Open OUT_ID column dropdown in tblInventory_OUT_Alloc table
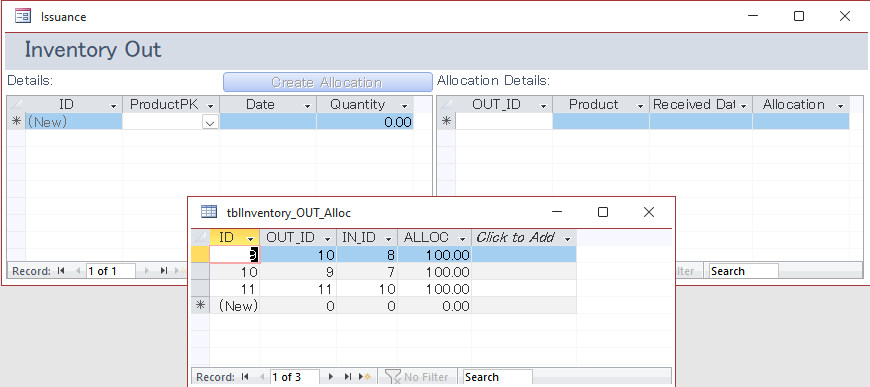Image resolution: width=870 pixels, height=387 pixels. tap(328, 238)
